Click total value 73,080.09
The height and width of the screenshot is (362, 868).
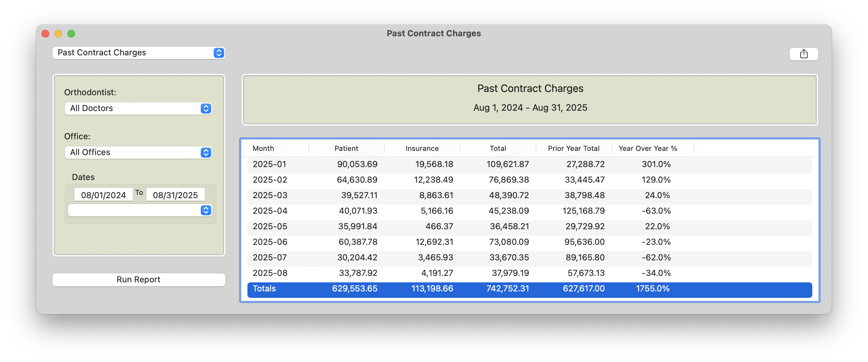point(509,242)
